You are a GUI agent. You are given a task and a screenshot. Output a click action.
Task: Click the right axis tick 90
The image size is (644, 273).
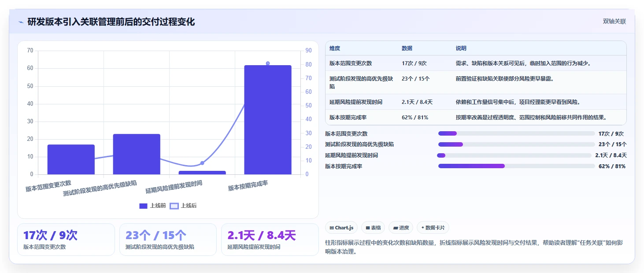tap(308, 51)
